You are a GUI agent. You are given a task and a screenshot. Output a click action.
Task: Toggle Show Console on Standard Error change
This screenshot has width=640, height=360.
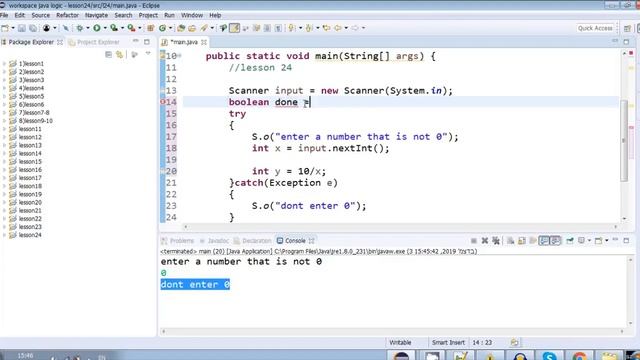[x=556, y=241]
